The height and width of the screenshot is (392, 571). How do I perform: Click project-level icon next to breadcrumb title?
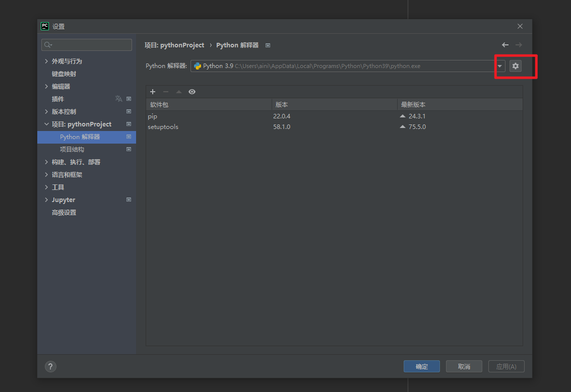click(268, 45)
